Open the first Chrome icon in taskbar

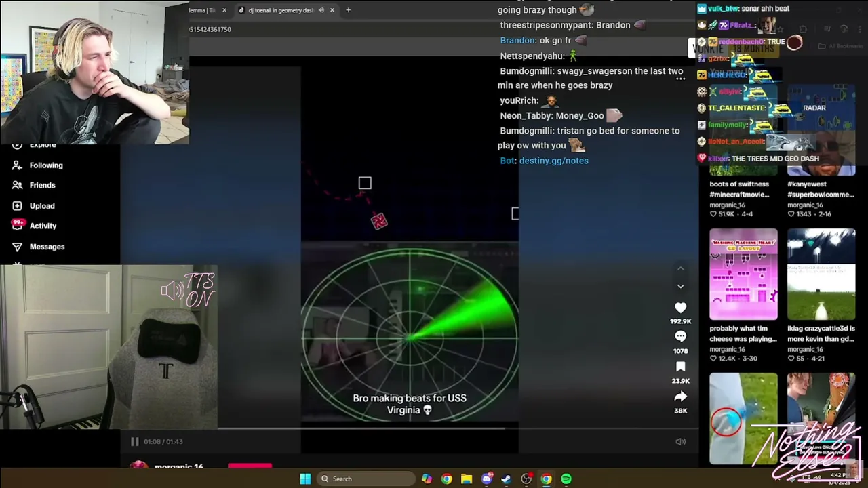tap(446, 479)
